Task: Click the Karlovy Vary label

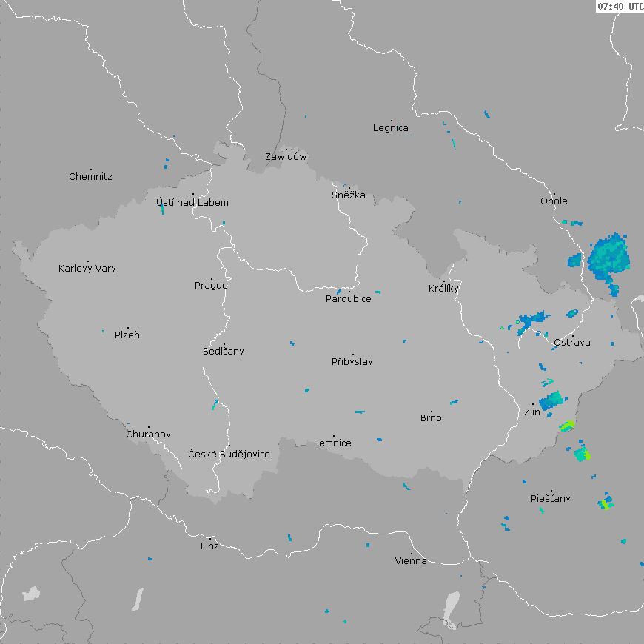Action: 87,269
